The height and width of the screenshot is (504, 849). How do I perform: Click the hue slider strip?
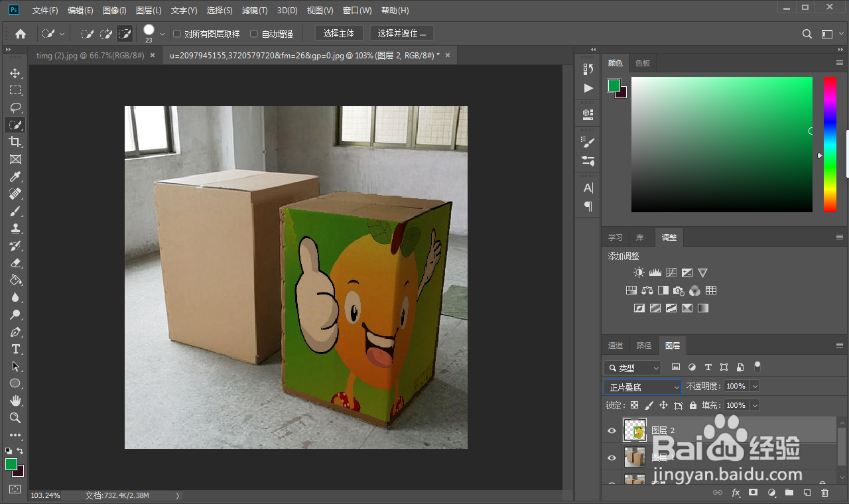click(x=830, y=145)
